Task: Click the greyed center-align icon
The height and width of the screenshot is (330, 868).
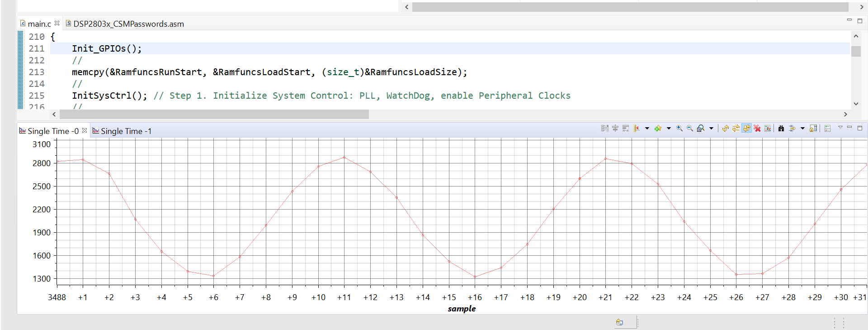Action: (x=615, y=129)
